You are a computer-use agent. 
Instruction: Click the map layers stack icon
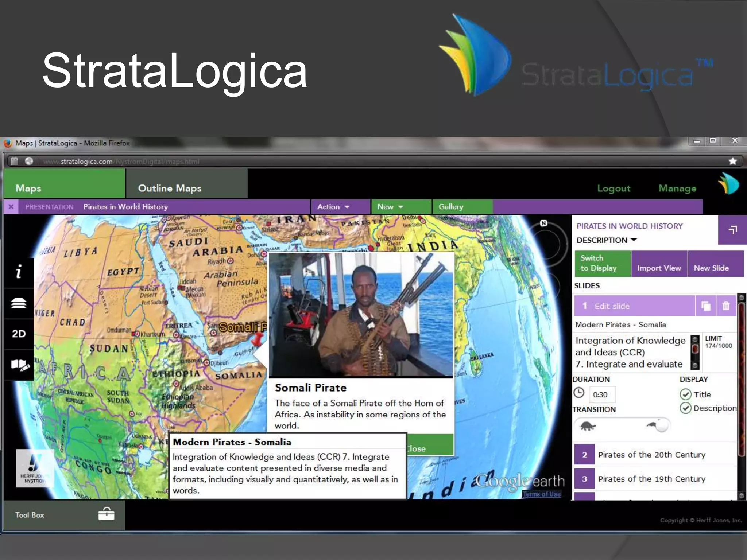tap(19, 303)
